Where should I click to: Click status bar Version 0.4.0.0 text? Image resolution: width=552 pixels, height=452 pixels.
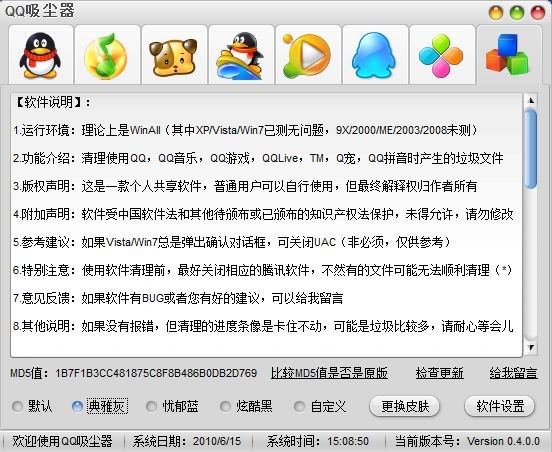tap(503, 441)
